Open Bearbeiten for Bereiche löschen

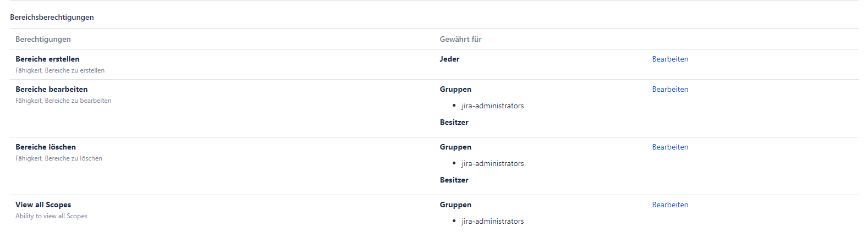tap(669, 147)
